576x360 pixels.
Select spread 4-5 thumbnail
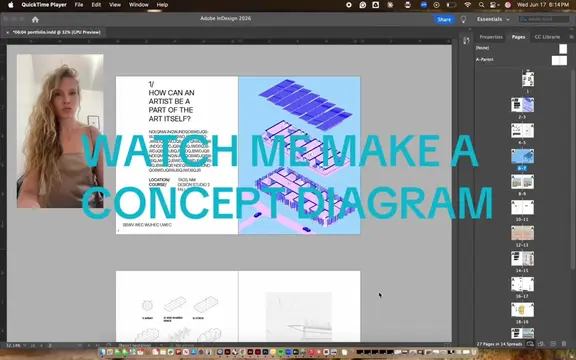pos(522,130)
